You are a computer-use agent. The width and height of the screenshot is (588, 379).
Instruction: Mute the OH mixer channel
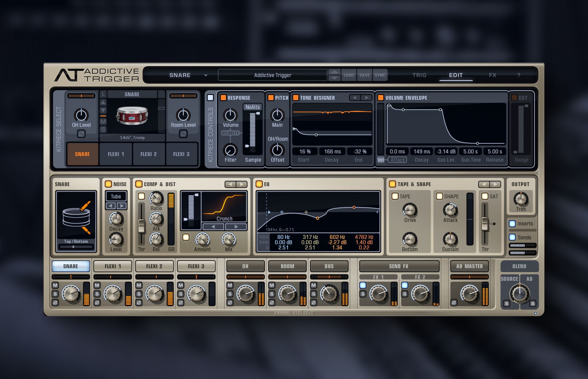pyautogui.click(x=230, y=285)
